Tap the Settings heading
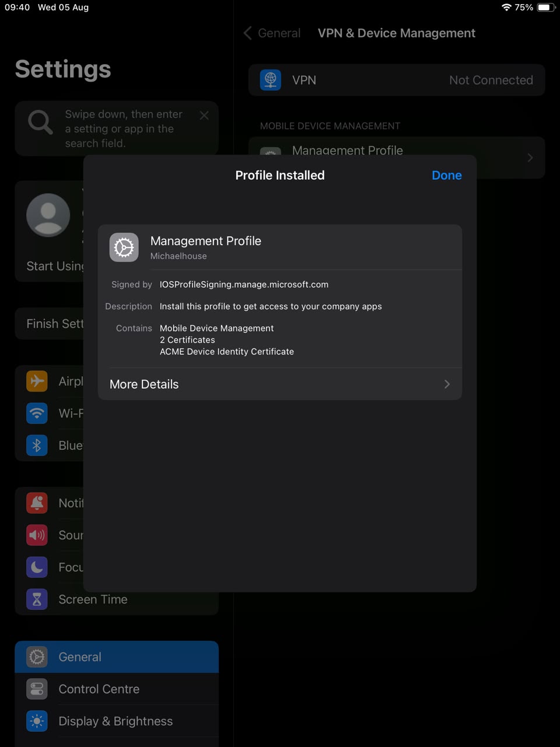The image size is (560, 747). 63,69
